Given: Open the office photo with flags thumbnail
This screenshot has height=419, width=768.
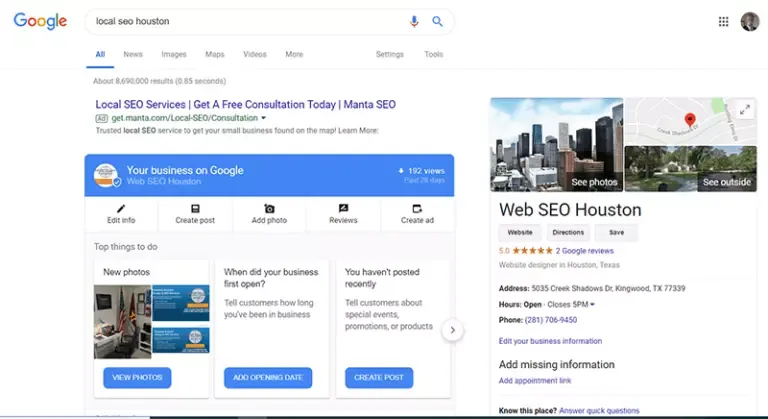Looking at the screenshot, I should coord(122,322).
